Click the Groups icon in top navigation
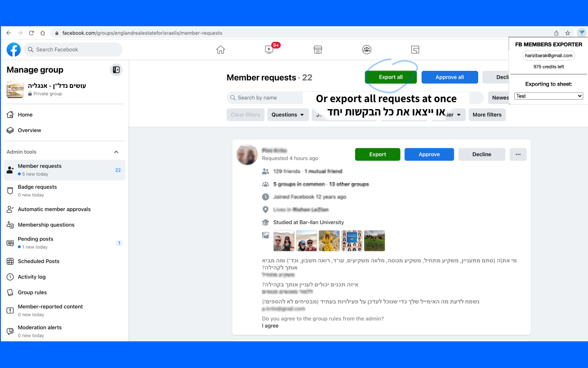Image resolution: width=588 pixels, height=368 pixels. (367, 49)
